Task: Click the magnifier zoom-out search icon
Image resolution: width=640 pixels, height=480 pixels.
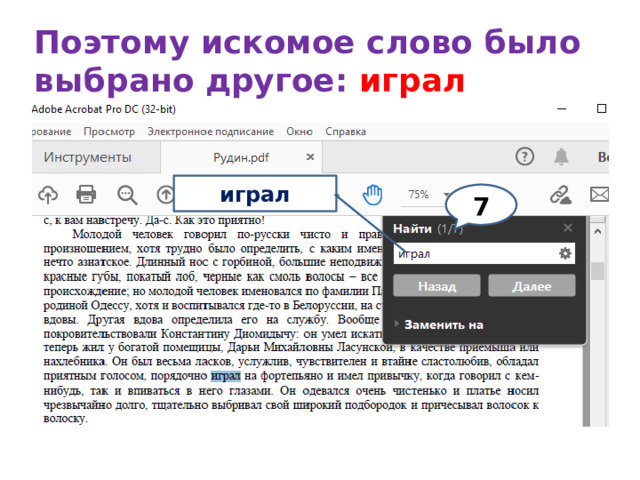Action: click(x=127, y=195)
